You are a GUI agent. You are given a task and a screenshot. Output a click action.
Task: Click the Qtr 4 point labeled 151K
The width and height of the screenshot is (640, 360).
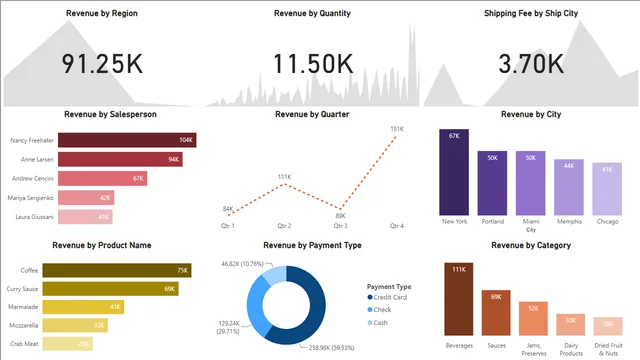396,137
